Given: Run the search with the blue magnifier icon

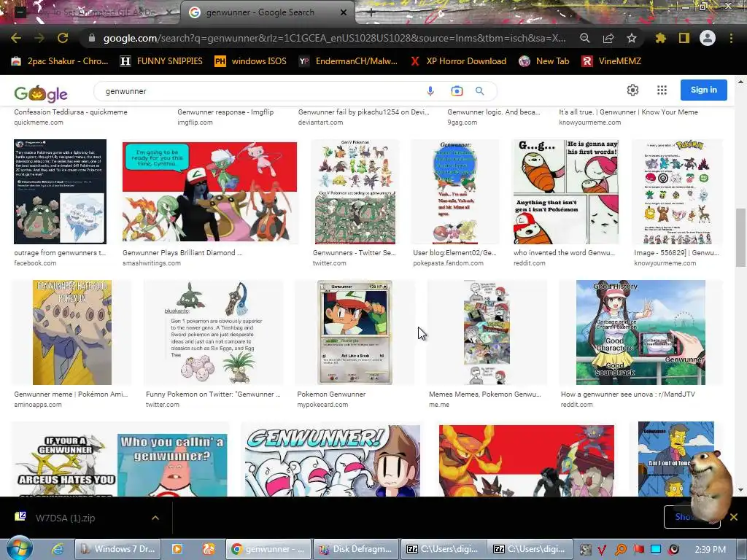Looking at the screenshot, I should [480, 91].
